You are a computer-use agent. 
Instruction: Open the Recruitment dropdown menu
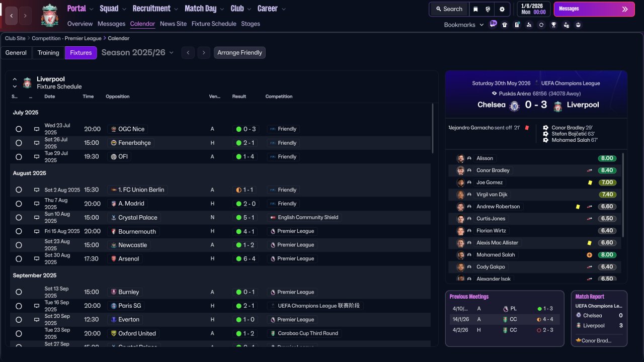tap(155, 9)
